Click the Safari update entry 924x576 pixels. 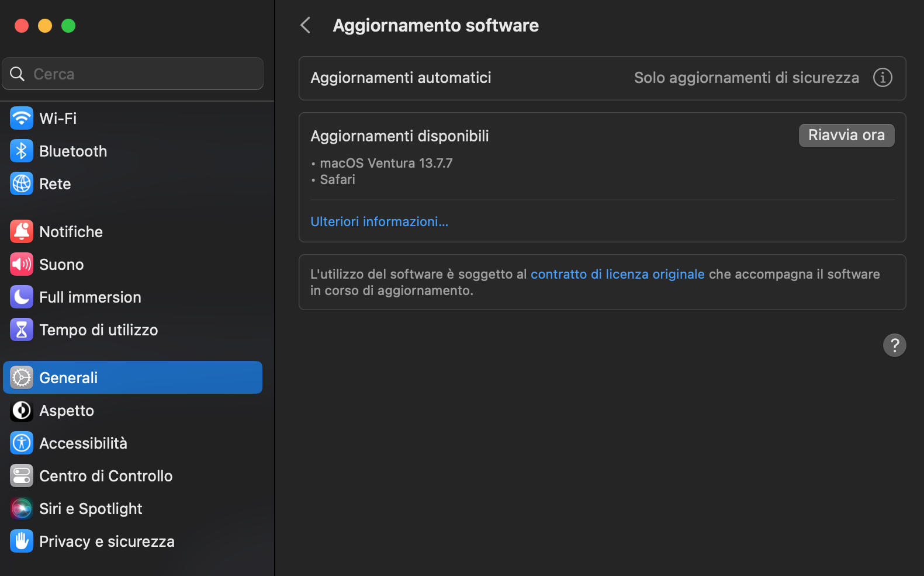[337, 179]
